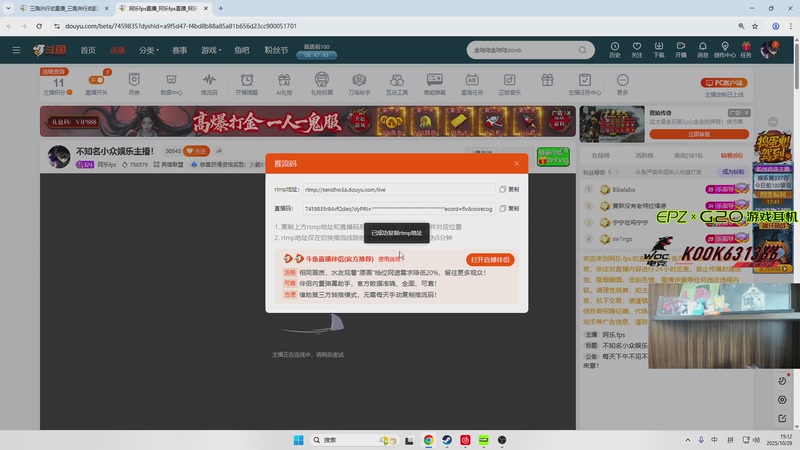The height and width of the screenshot is (450, 800).
Task: Expand the system tray hidden icons chevron
Action: pyautogui.click(x=688, y=440)
